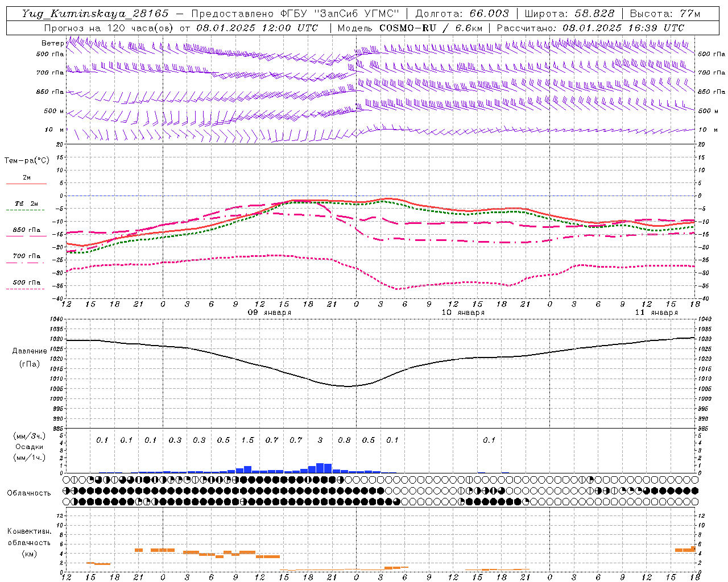Click the '500 гПа' temperature legend entry
This screenshot has width=728, height=582.
pos(27,282)
